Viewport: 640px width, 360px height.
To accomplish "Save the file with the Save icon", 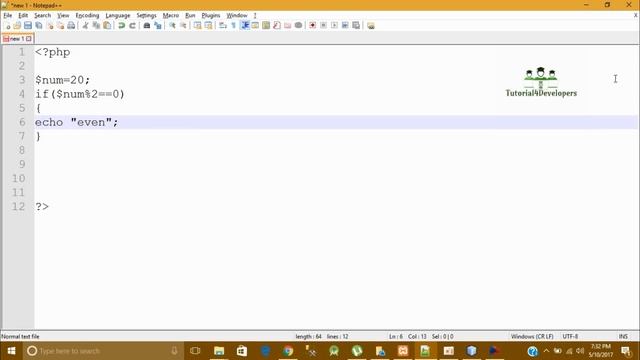I will pos(28,26).
